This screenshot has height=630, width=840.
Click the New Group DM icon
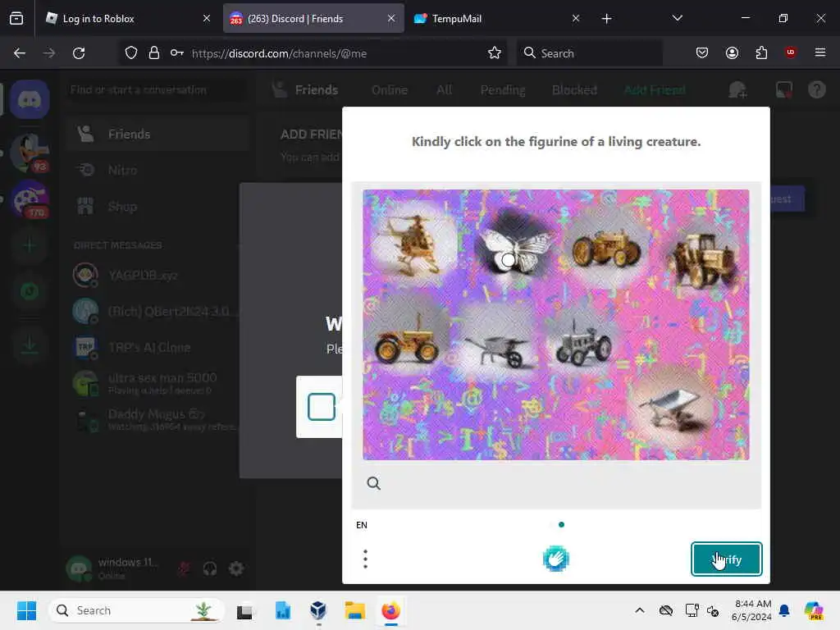[x=737, y=89]
